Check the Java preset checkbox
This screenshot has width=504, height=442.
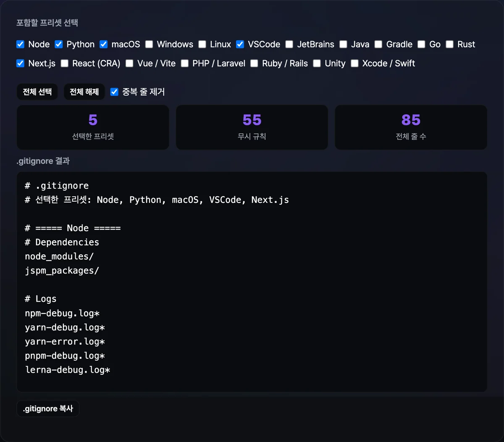[x=343, y=44]
